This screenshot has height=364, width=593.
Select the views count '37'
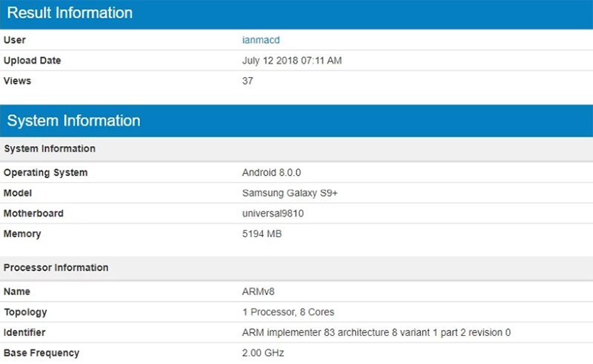(248, 81)
